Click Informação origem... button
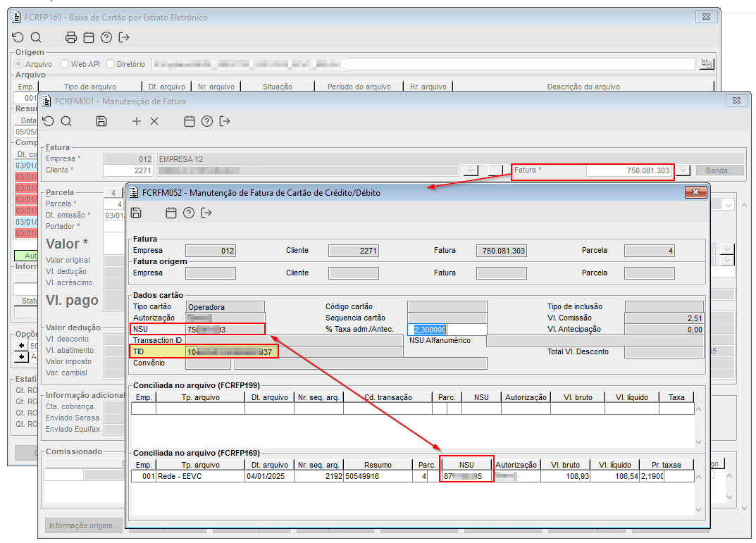Image resolution: width=756 pixels, height=543 pixels. pos(84,525)
